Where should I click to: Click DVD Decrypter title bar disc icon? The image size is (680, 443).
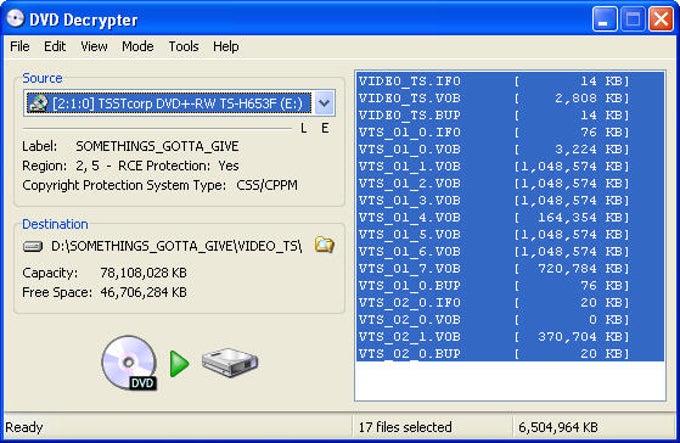click(15, 19)
